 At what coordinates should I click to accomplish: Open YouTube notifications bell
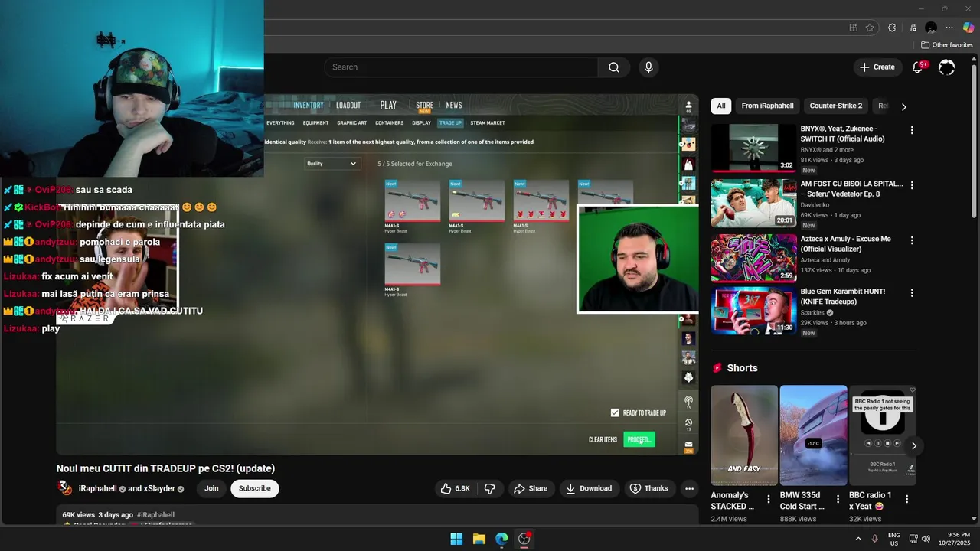click(917, 67)
